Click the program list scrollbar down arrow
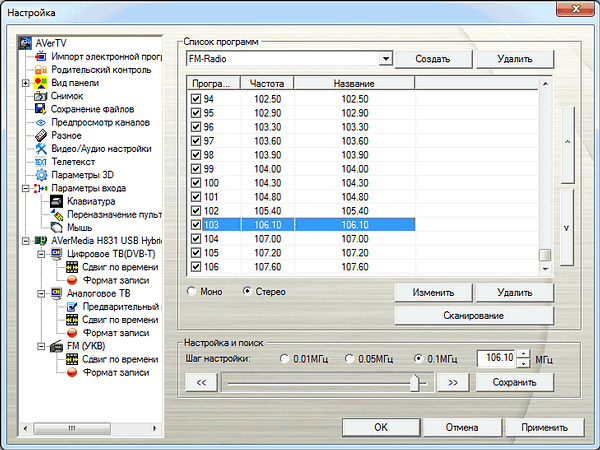 click(x=545, y=269)
